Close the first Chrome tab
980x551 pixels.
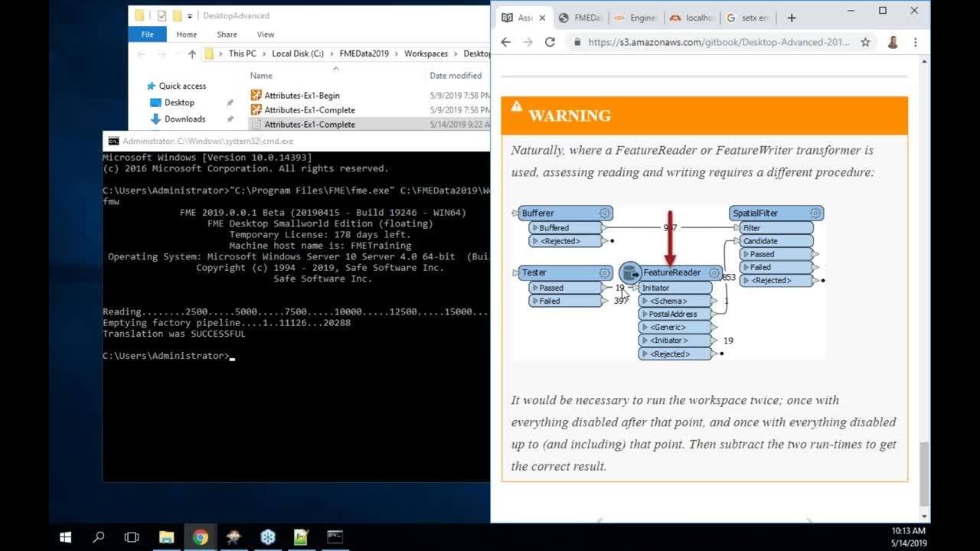click(x=542, y=18)
